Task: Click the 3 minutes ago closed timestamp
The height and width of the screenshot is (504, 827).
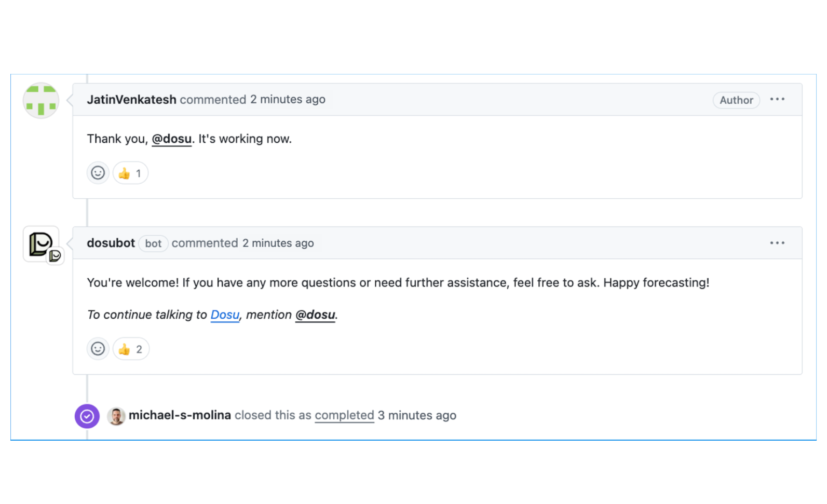Action: tap(417, 416)
